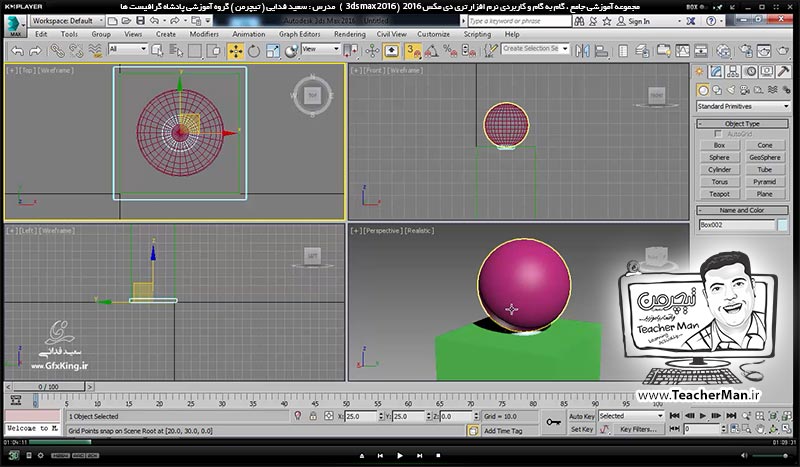Screen dimensions: 800x467
Task: Select the Link tool in main toolbar
Action: tap(57, 51)
